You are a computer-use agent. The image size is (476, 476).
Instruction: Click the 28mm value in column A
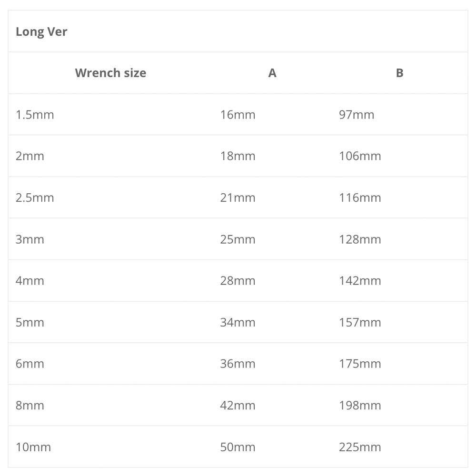click(x=238, y=281)
